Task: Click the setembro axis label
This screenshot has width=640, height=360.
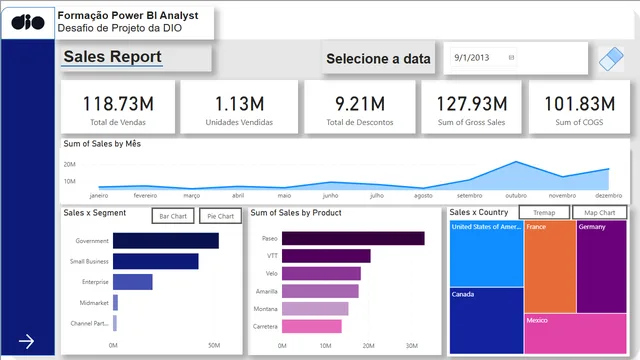Action: 469,196
